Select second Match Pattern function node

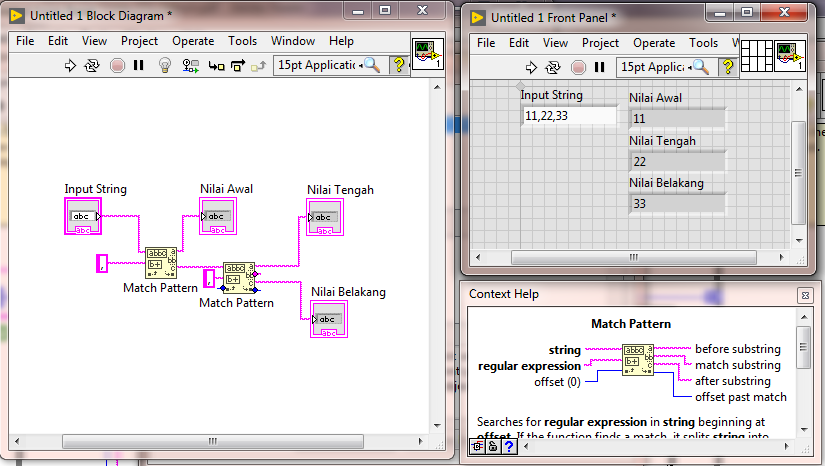tap(239, 278)
